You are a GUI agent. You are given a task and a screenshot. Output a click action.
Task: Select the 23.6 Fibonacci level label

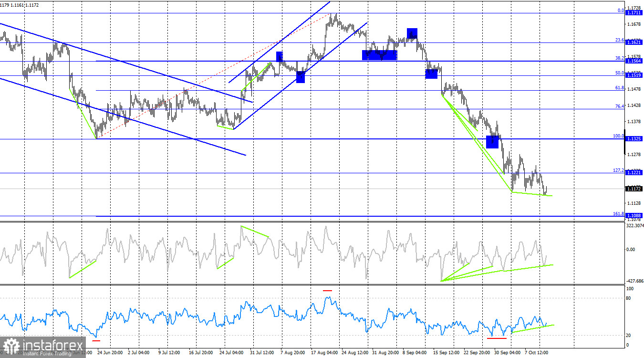click(619, 40)
